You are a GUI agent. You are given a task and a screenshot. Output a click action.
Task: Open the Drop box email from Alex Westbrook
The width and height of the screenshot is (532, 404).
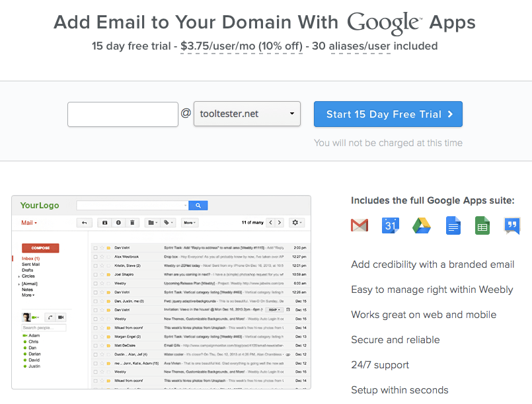pyautogui.click(x=200, y=257)
